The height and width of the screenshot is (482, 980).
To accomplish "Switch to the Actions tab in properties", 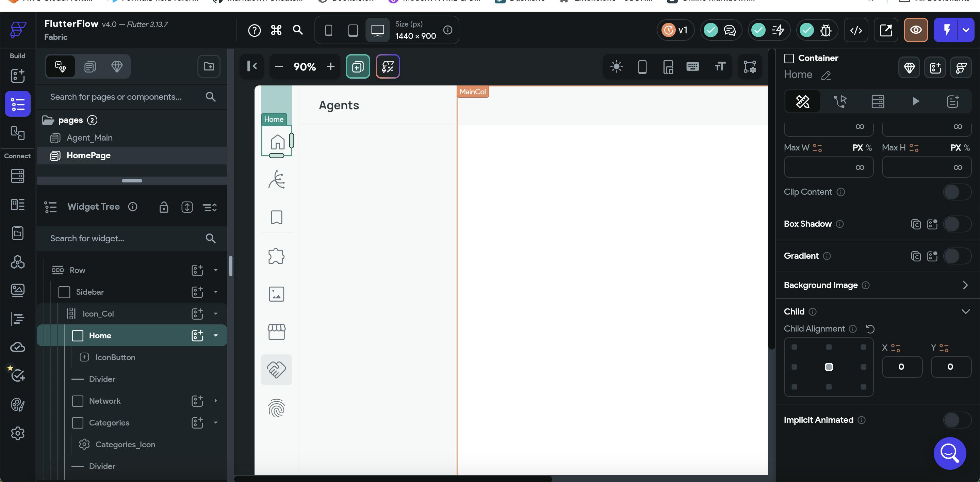I will click(x=840, y=101).
